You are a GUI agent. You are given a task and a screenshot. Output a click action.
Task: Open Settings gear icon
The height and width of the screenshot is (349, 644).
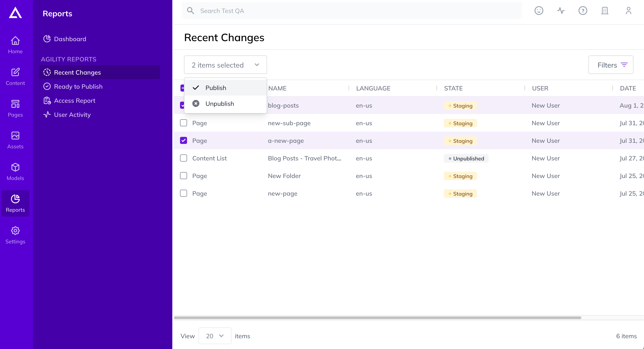coord(15,231)
